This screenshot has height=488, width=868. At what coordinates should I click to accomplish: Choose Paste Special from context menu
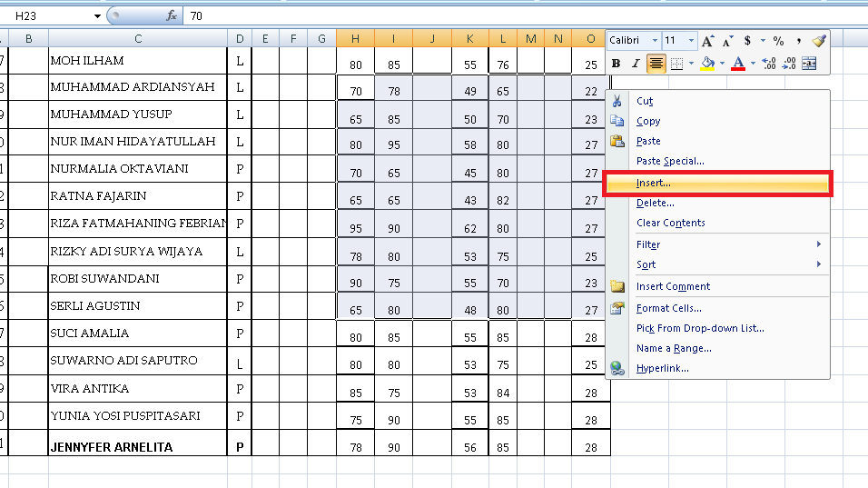point(718,161)
